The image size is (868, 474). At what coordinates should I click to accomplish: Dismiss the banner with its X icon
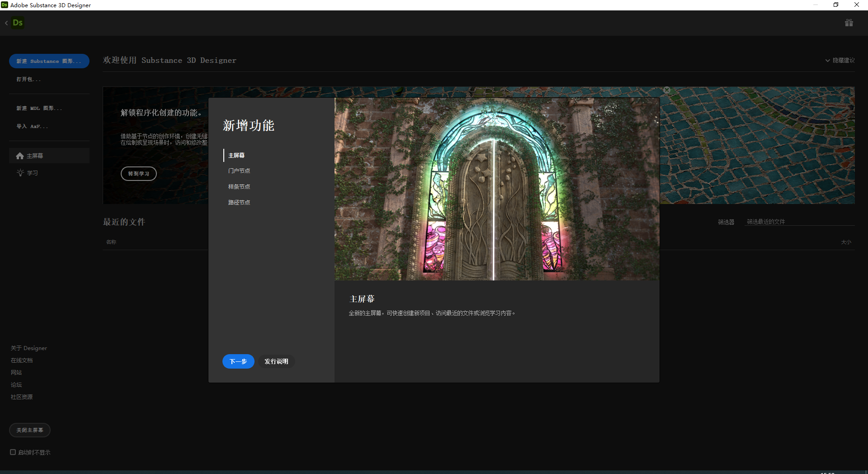click(667, 90)
